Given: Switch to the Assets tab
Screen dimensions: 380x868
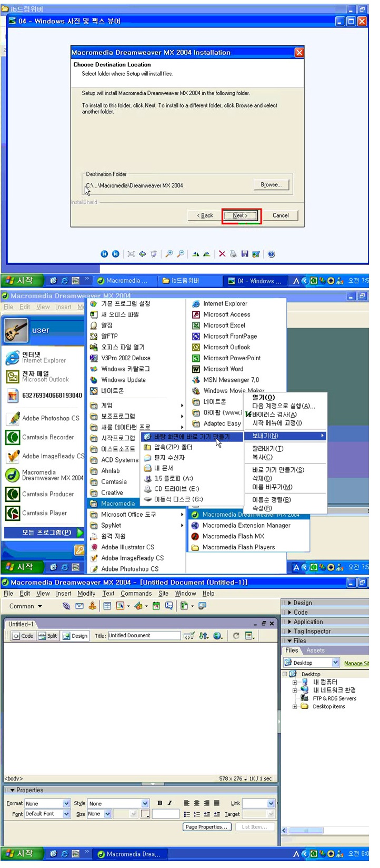Looking at the screenshot, I should click(316, 650).
